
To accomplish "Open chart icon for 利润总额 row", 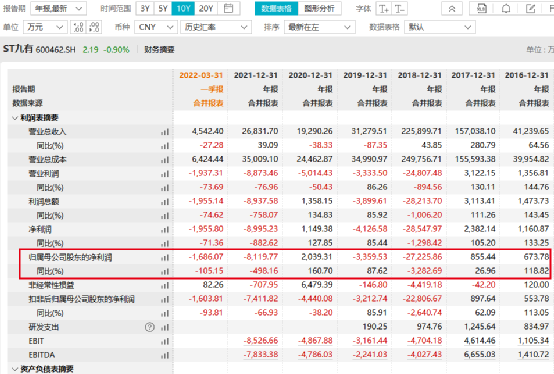I will (165, 202).
